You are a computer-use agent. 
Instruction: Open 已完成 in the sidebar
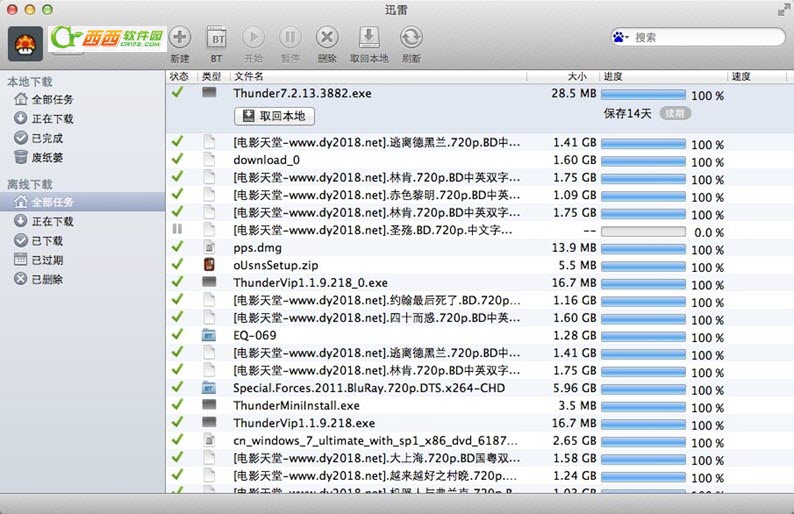(x=38, y=138)
